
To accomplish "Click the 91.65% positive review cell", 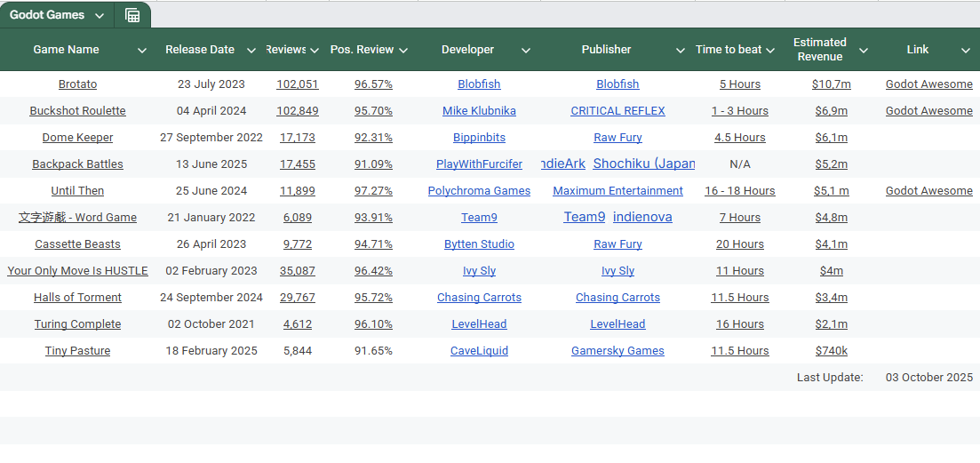I will click(373, 351).
